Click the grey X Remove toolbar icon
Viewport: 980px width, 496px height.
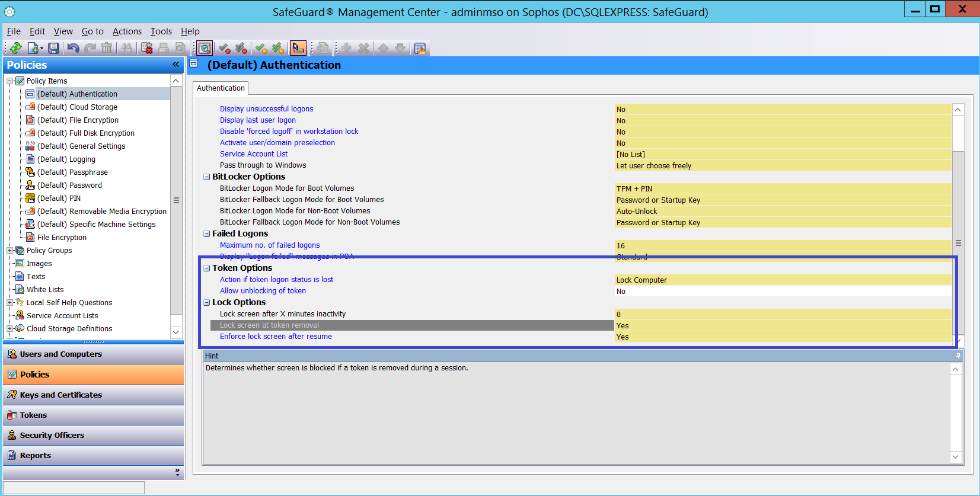click(x=363, y=48)
